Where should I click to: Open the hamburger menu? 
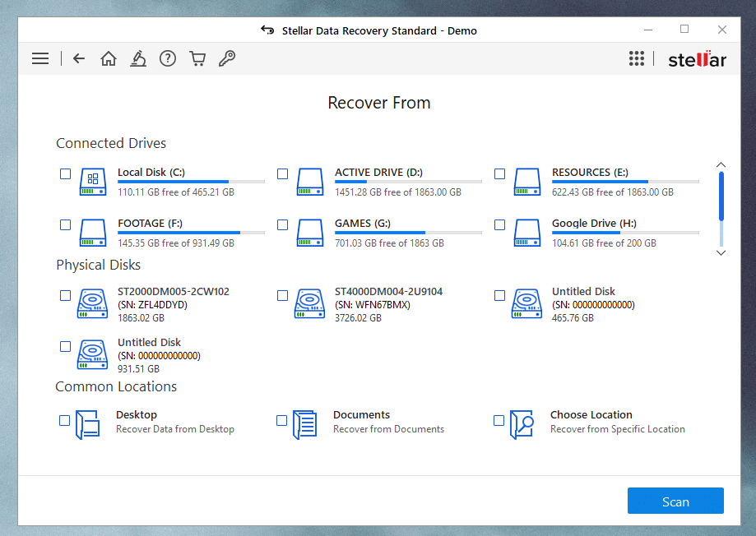[40, 58]
